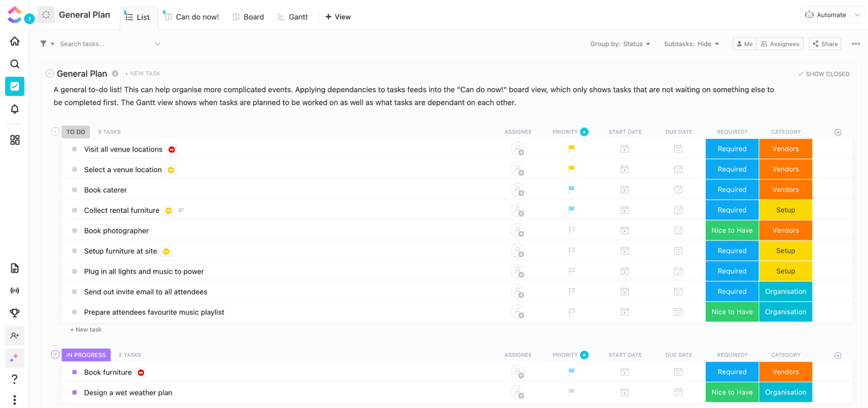Open Search in the sidebar
Image resolution: width=868 pixels, height=408 pixels.
[14, 63]
